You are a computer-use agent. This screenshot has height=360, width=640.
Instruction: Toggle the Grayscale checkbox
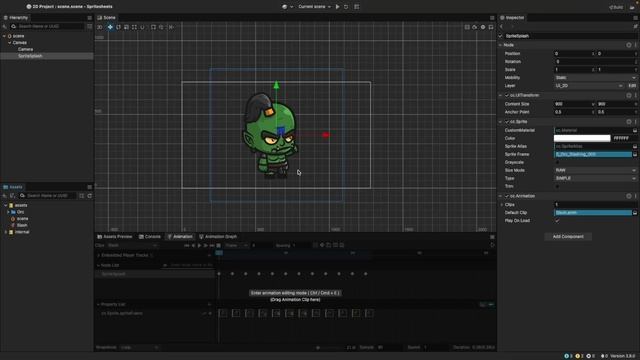tap(557, 162)
